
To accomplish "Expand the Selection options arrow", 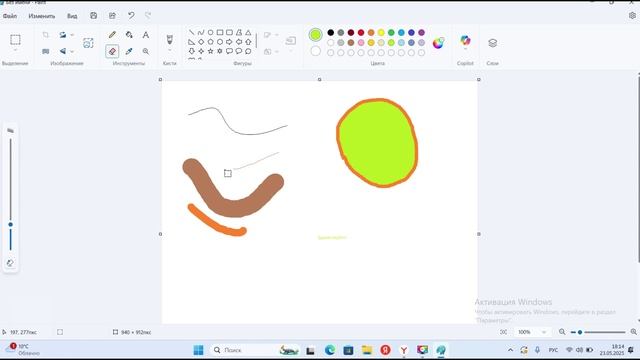I will click(x=15, y=50).
